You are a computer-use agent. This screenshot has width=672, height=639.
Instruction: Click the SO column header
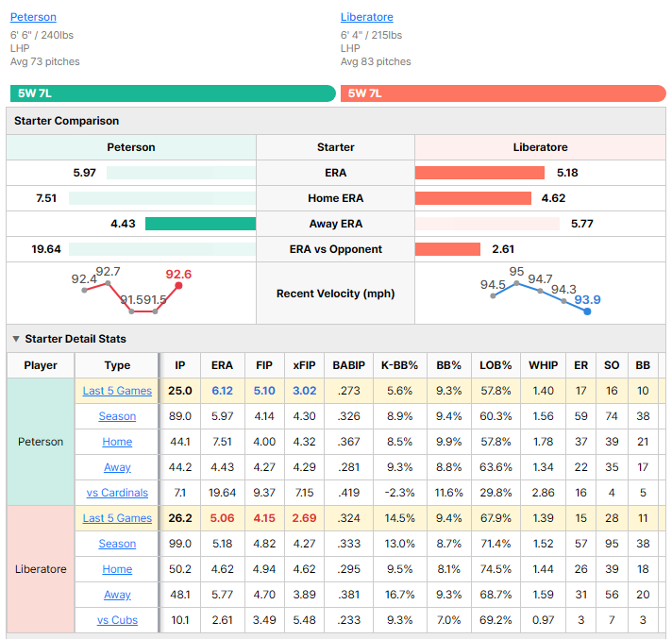pyautogui.click(x=612, y=365)
